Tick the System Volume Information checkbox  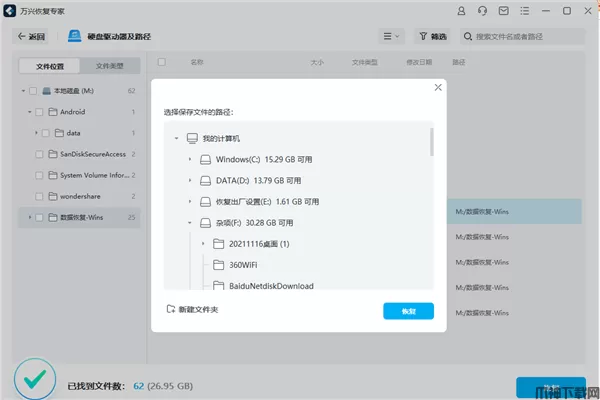[x=39, y=175]
